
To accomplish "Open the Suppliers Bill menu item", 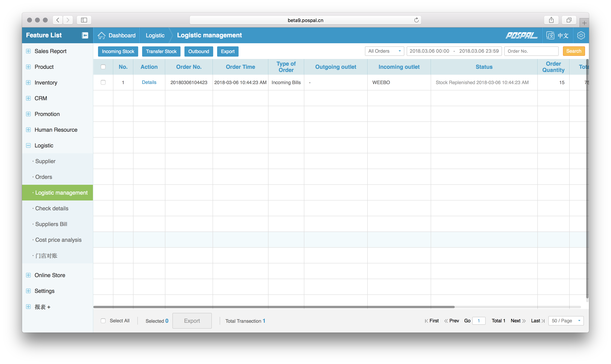I will pyautogui.click(x=51, y=224).
